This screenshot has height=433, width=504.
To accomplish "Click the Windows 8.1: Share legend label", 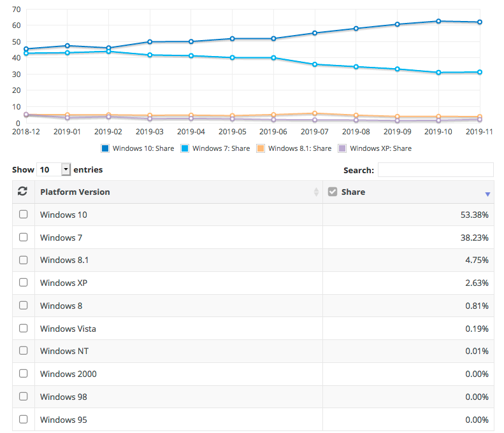I will 300,148.
